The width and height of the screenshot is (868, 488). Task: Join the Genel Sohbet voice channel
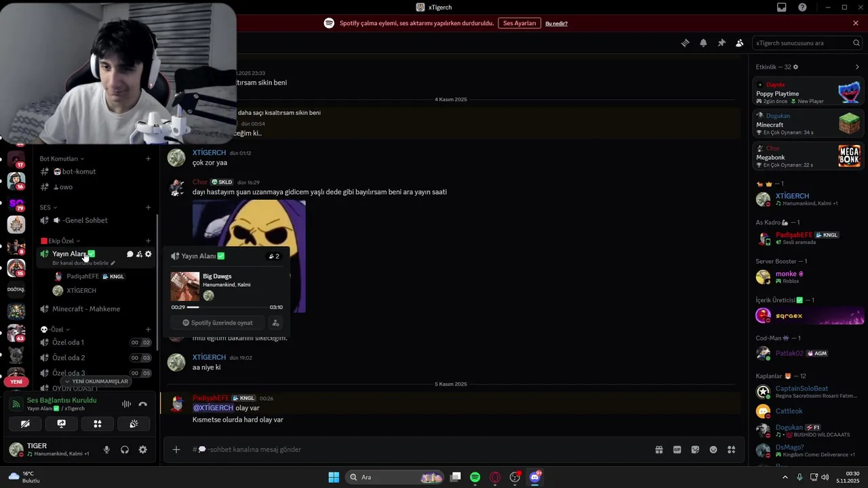[x=96, y=220]
